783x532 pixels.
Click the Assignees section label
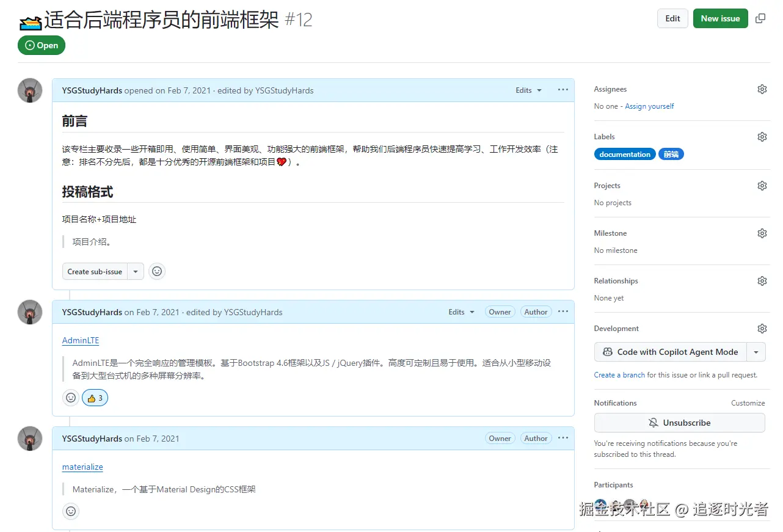[610, 89]
